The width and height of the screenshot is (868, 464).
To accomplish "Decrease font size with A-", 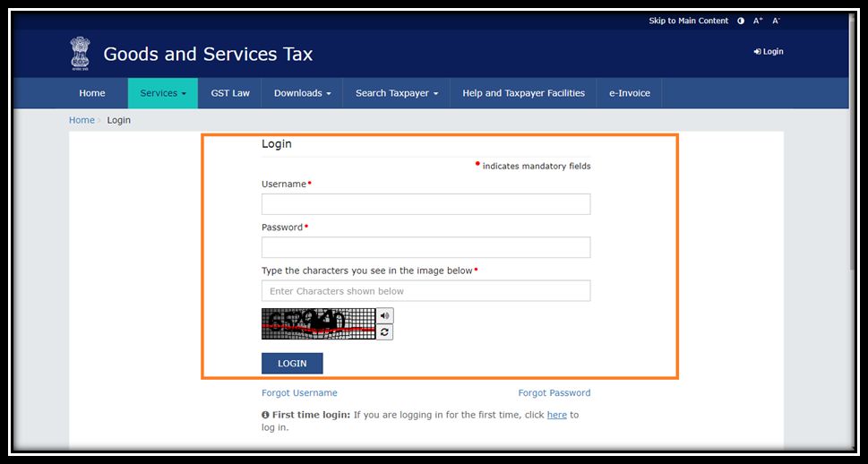I will (776, 21).
